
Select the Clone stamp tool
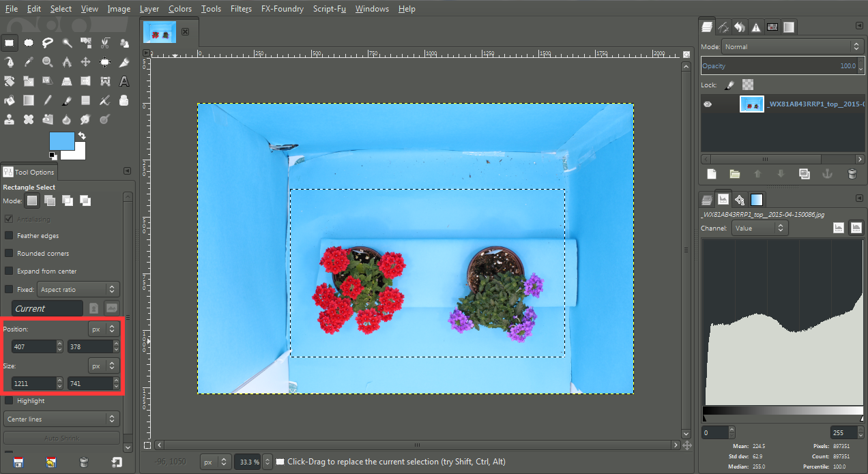(10, 119)
